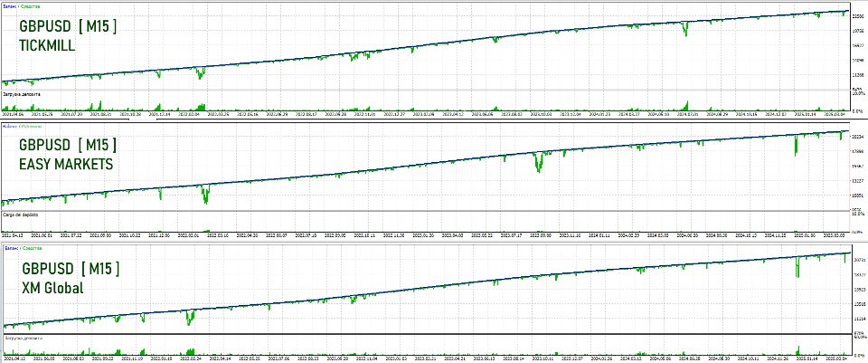Screen dimensions: 868x363
Task: Click 'Carga del depósito' label in the EASY MARKETS chart
Action: coord(21,214)
